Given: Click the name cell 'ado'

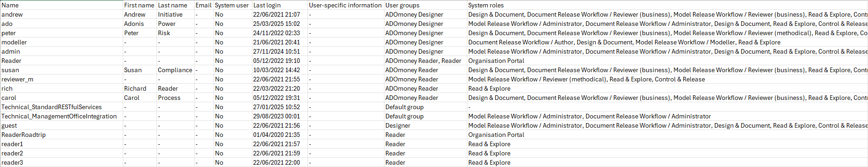Looking at the screenshot, I should [x=62, y=24].
